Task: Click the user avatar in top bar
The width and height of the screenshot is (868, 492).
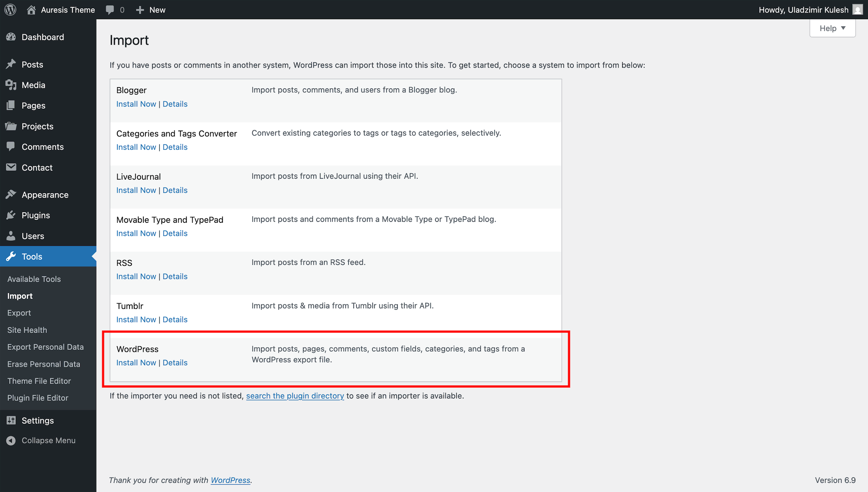Action: pyautogui.click(x=857, y=10)
